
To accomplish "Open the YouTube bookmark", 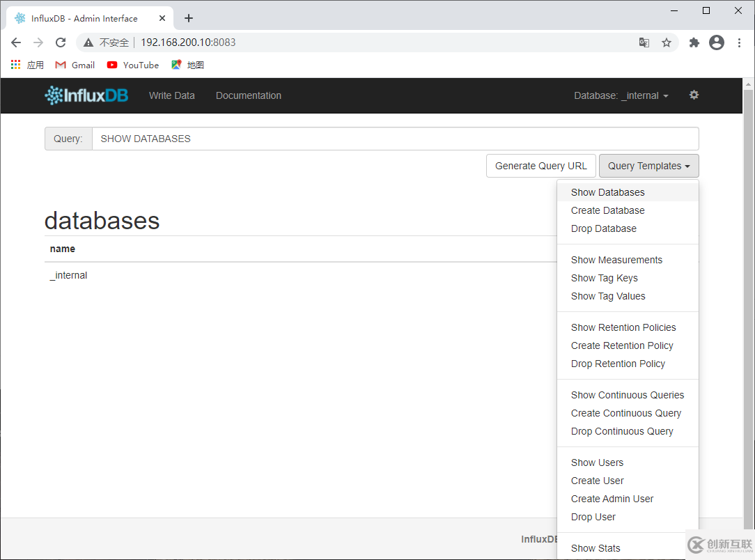I will tap(133, 65).
